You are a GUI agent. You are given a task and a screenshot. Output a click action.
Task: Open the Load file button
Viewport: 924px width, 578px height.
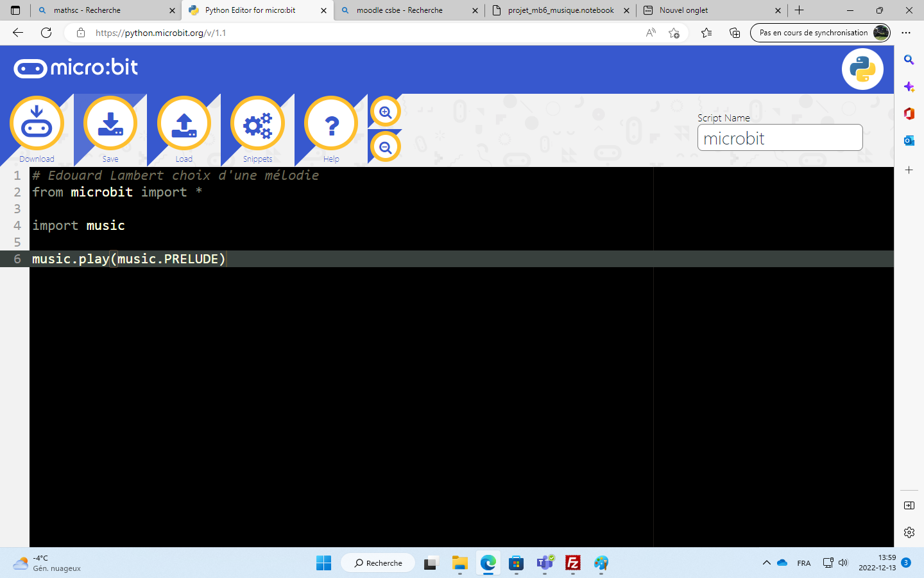point(184,123)
